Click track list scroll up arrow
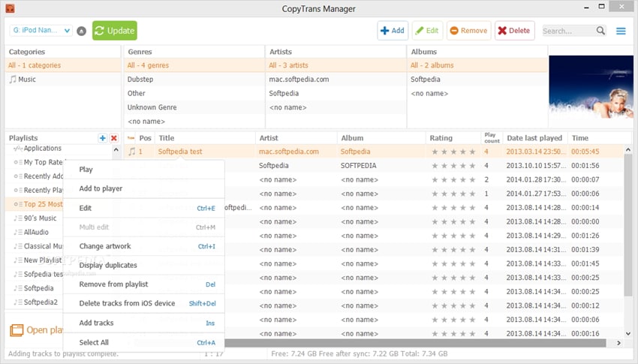This screenshot has height=364, width=638. (x=627, y=149)
